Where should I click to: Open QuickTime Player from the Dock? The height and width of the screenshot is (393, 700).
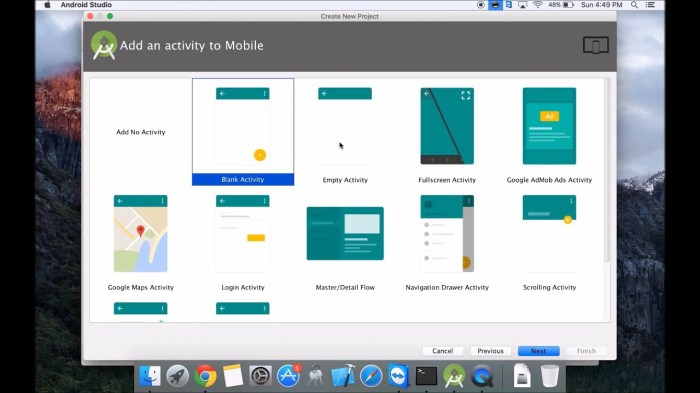click(482, 376)
